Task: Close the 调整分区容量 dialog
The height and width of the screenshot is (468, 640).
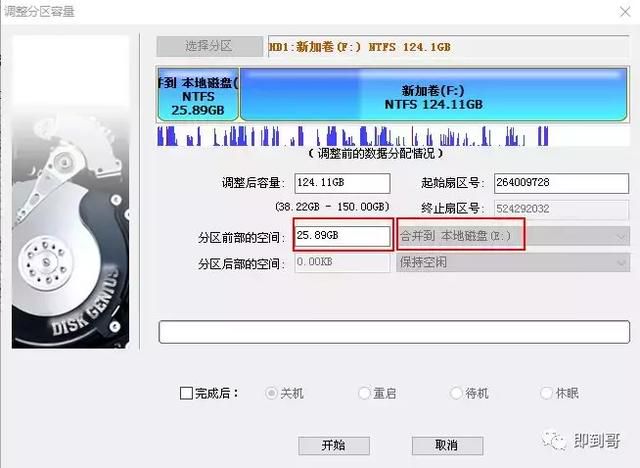Action: pos(625,12)
